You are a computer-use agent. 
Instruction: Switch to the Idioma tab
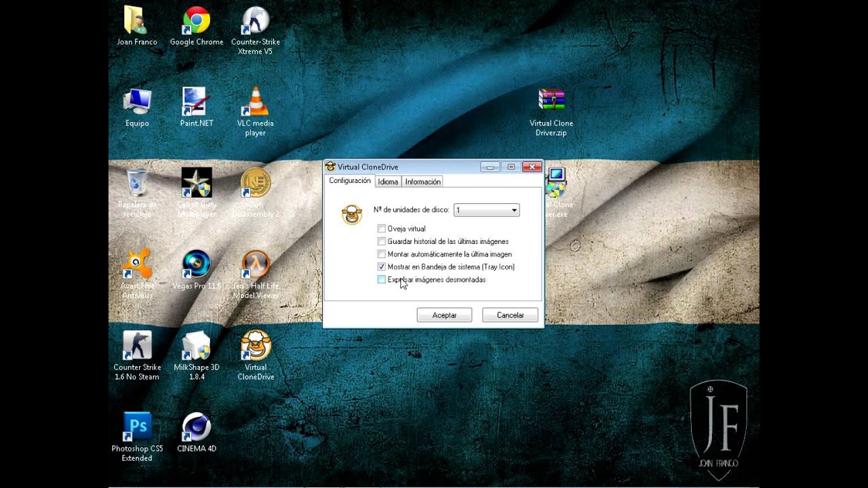click(388, 182)
